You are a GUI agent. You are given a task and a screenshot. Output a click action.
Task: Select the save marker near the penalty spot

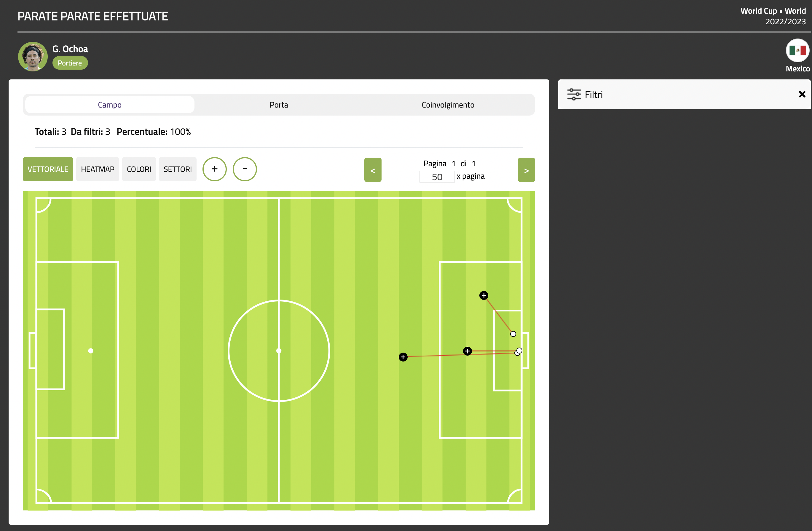pyautogui.click(x=467, y=351)
